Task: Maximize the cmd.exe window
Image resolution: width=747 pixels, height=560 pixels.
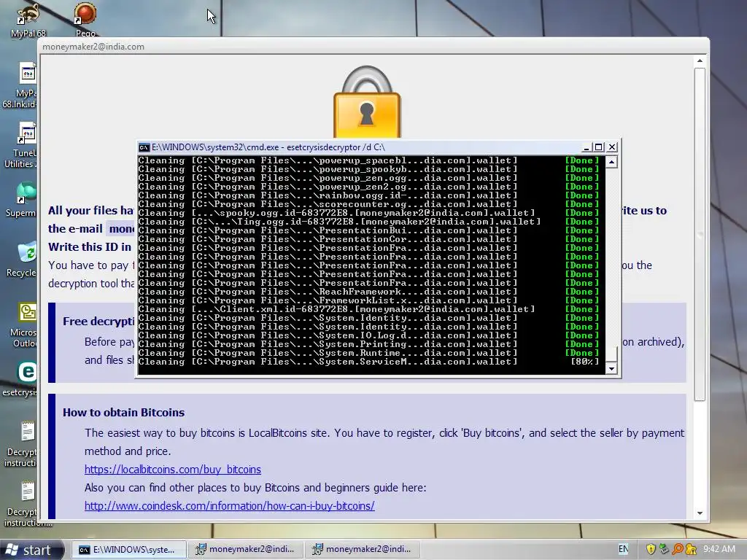Action: [599, 147]
